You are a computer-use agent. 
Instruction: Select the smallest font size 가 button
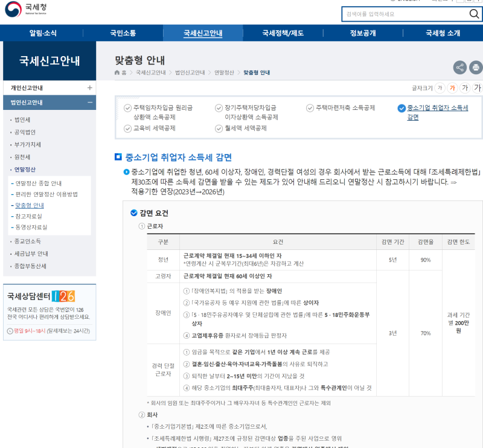440,88
